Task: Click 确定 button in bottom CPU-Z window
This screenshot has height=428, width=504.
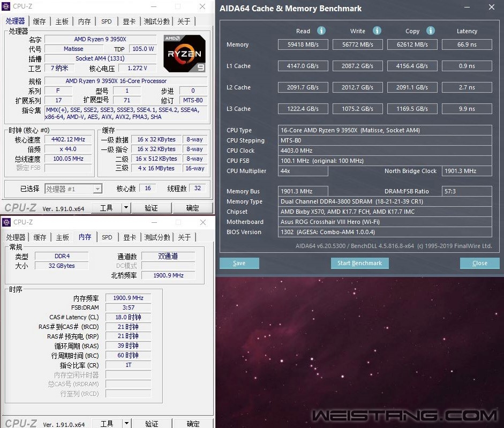Action: point(193,424)
